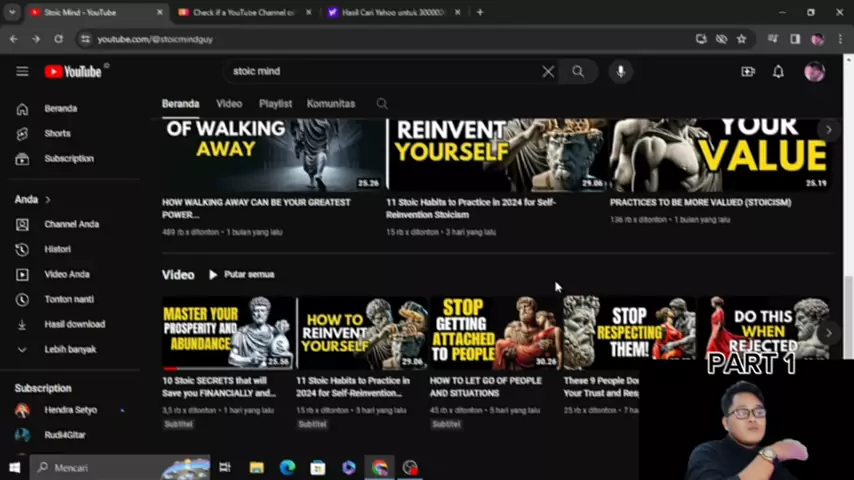Switch to the Playlist tab
The width and height of the screenshot is (854, 480).
tap(275, 104)
